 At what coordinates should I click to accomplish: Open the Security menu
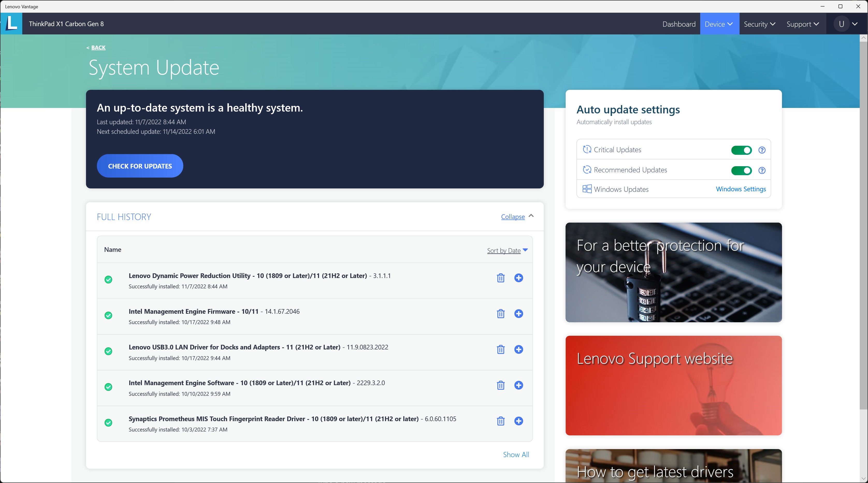759,24
